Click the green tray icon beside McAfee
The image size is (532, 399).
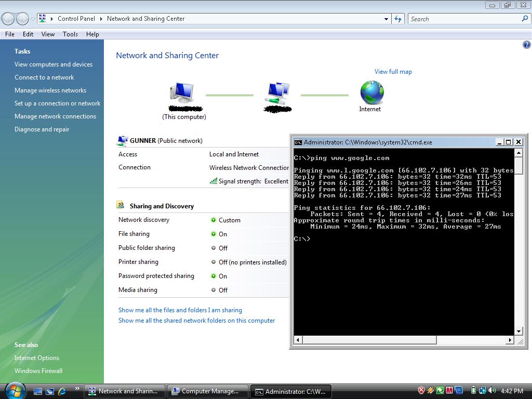click(440, 391)
